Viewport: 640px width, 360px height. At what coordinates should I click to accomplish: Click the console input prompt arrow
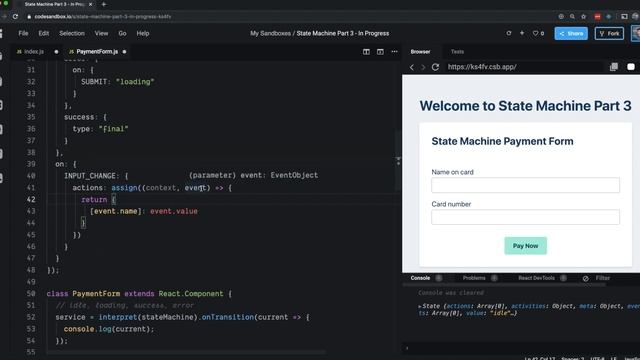[407, 348]
